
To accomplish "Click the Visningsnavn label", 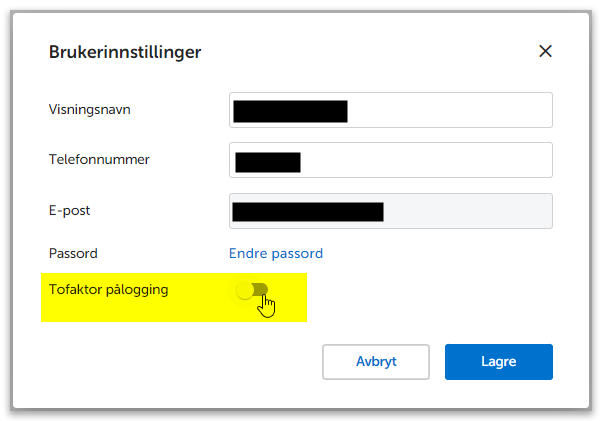I will click(x=90, y=109).
